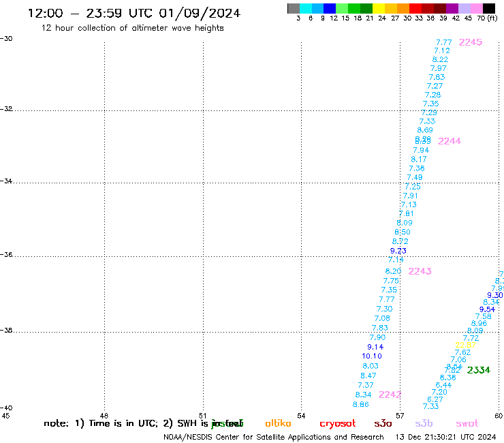
Task: Click the orange swatch in the color scale
Action: pos(403,8)
